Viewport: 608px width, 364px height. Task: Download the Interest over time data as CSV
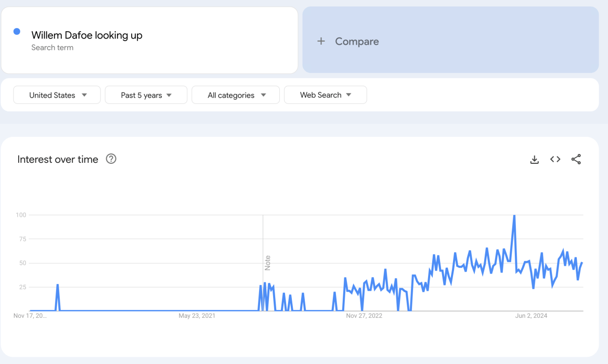pyautogui.click(x=534, y=160)
